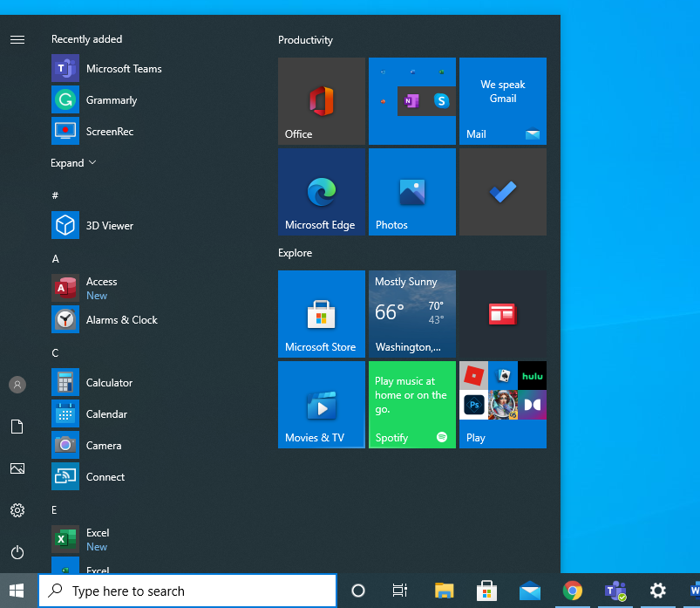Screen dimensions: 700x608
Task: Open Settings gear in the Start menu rail
Action: pyautogui.click(x=17, y=510)
